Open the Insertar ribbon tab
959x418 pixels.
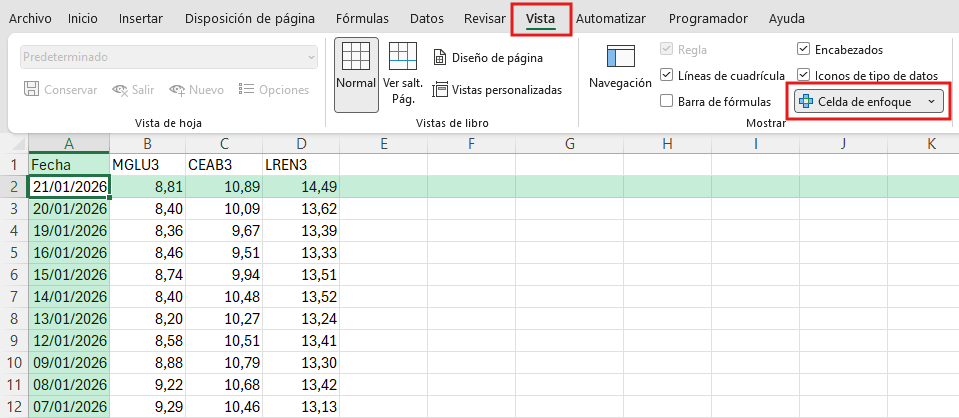pos(141,18)
